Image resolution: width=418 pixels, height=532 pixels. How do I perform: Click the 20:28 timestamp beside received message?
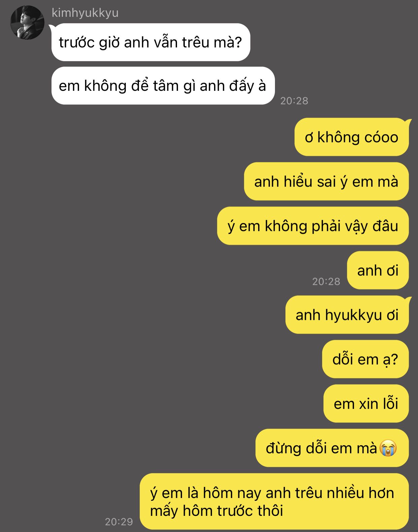click(294, 101)
